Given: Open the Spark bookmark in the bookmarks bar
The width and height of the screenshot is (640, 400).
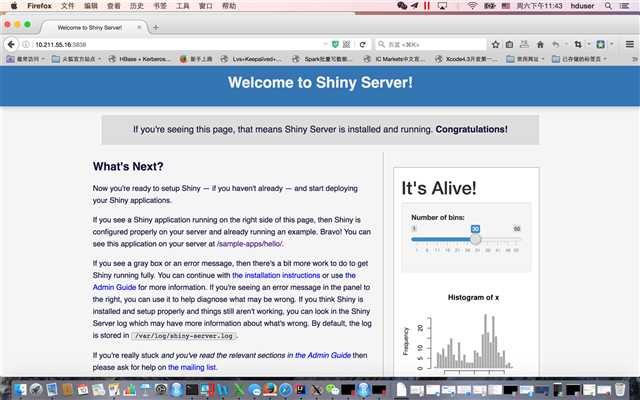Looking at the screenshot, I should 322,59.
